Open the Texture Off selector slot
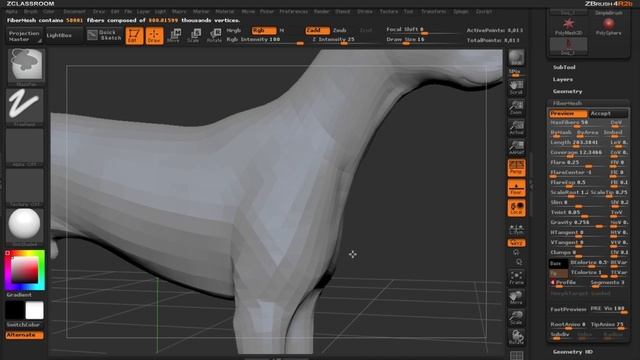640x360 pixels. [x=25, y=187]
